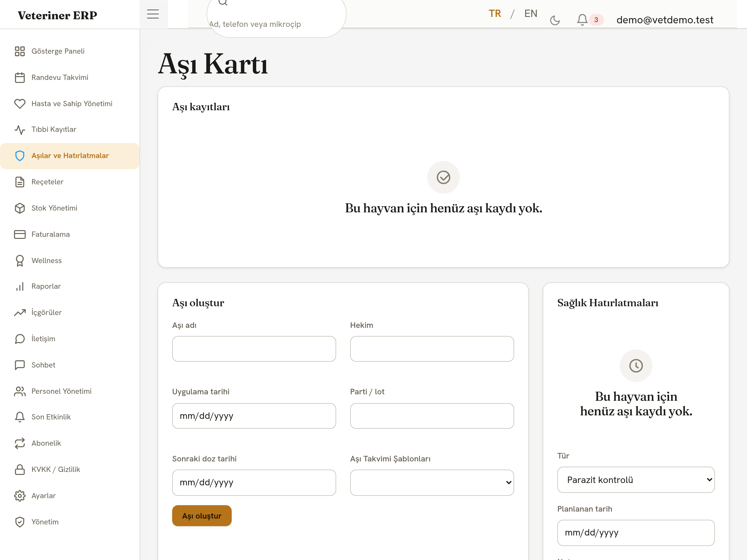Open the Tür dropdown showing Parazit kontrolü
747x560 pixels.
coord(636,480)
